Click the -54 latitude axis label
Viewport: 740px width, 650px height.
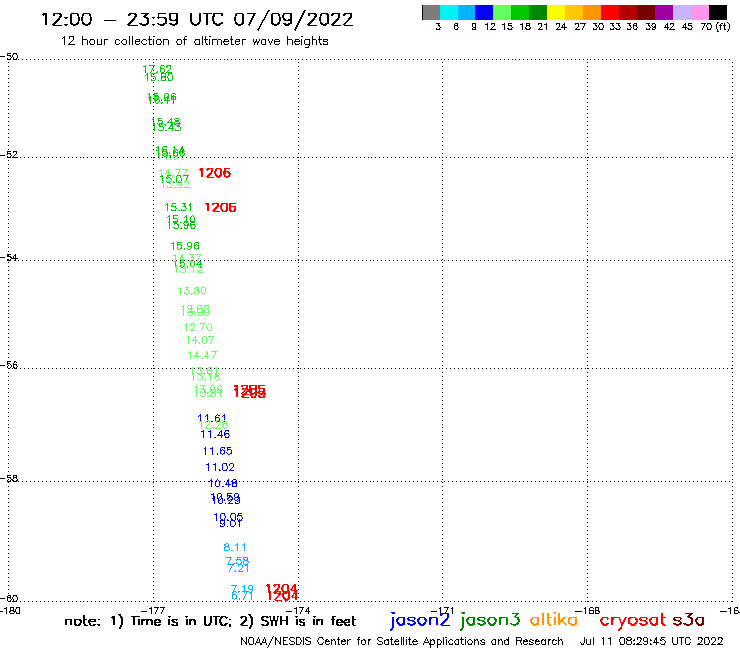pos(9,257)
